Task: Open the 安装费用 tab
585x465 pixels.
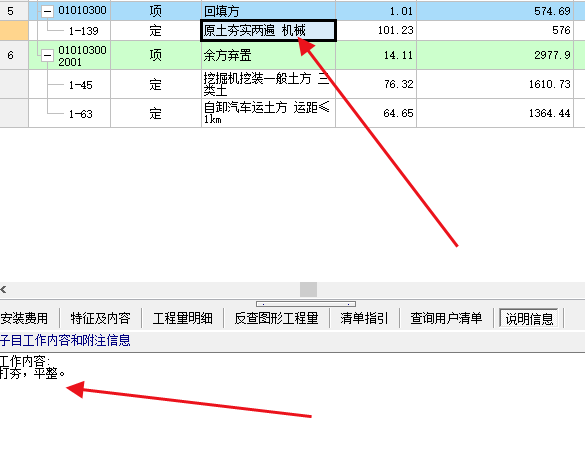Action: (24, 318)
